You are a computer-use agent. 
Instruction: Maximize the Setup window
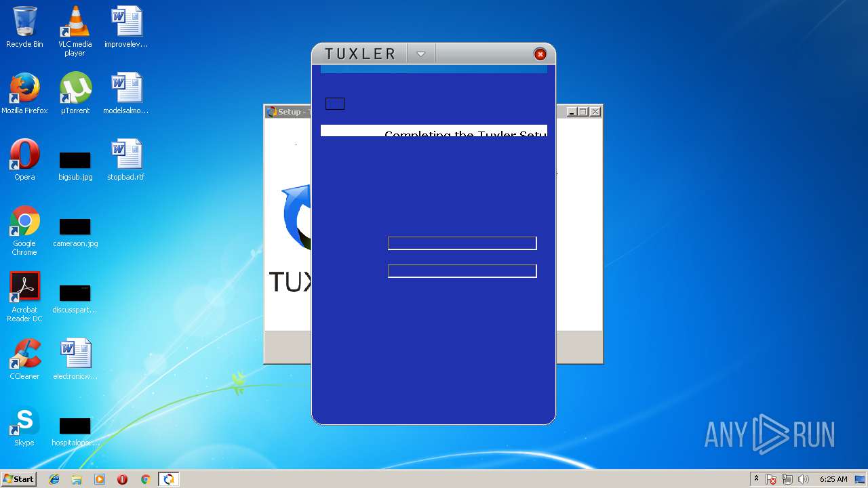click(583, 112)
